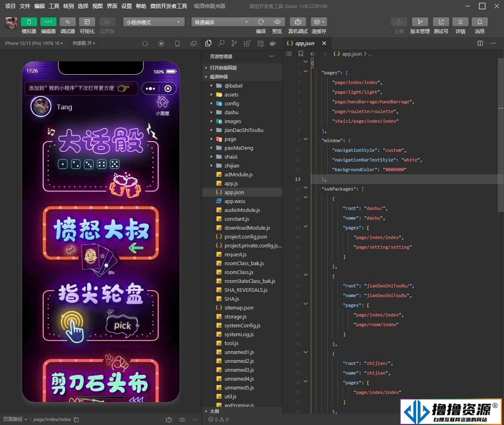Open the 工具 menu

(x=54, y=6)
